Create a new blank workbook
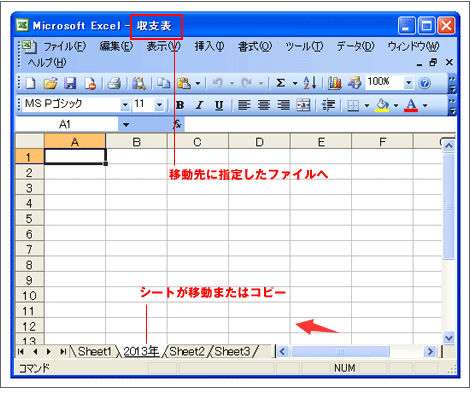The width and height of the screenshot is (476, 393). point(31,83)
